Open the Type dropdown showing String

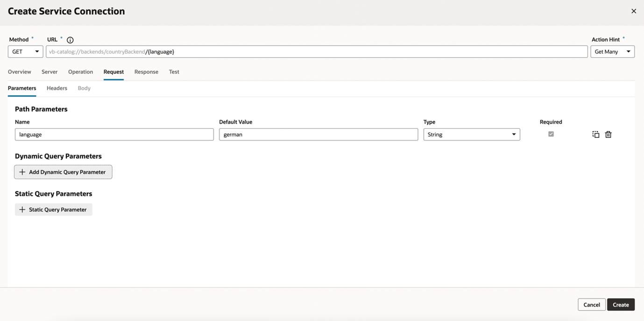[x=471, y=134]
